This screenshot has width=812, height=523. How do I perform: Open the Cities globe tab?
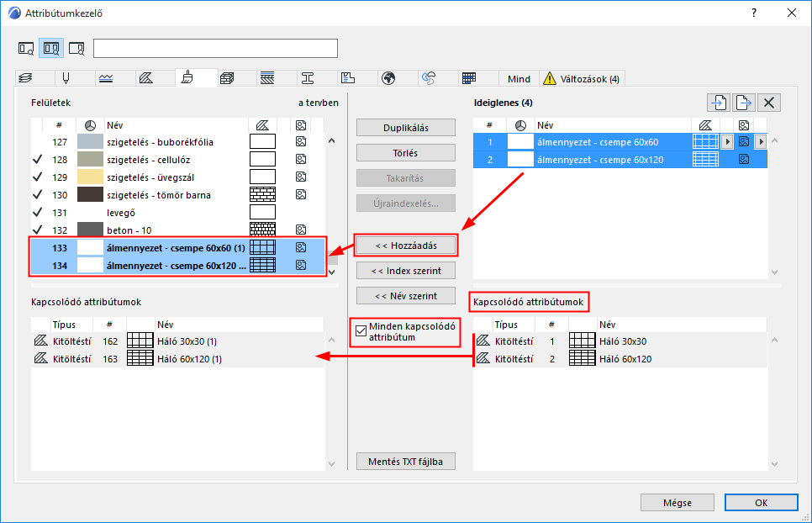(388, 78)
